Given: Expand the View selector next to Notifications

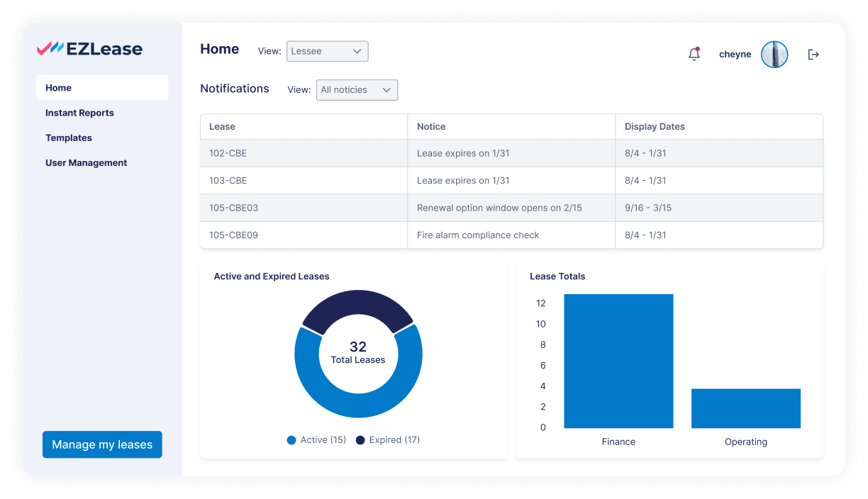Looking at the screenshot, I should (357, 90).
